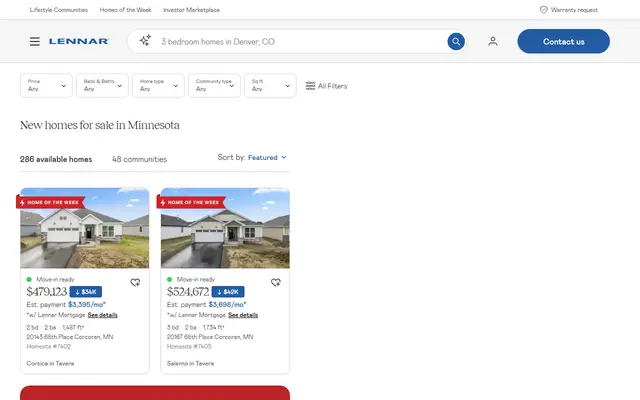Click 20167 68th Place Corcoran, MN address
Viewport: 640px width, 400px height.
pos(210,337)
